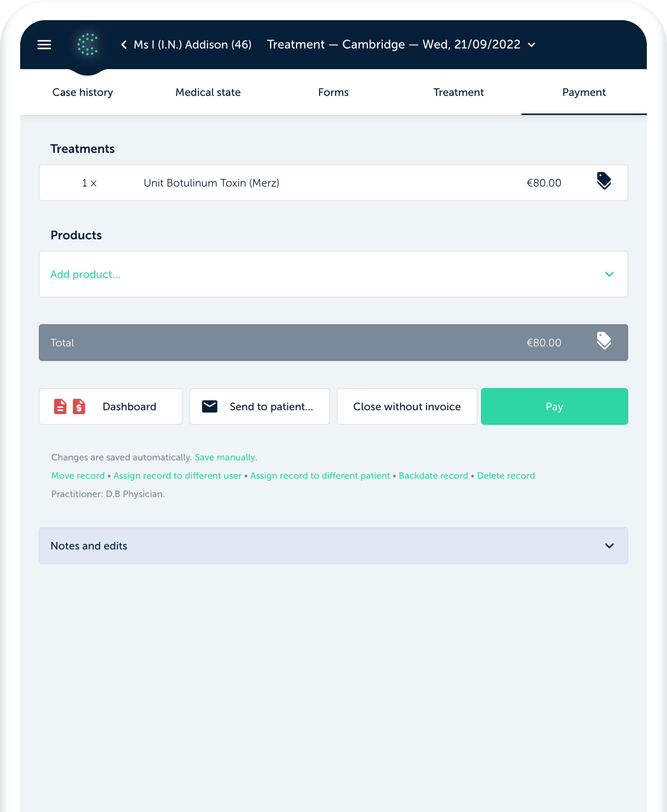Go back using the left chevron arrow
The height and width of the screenshot is (812, 667).
click(x=124, y=45)
